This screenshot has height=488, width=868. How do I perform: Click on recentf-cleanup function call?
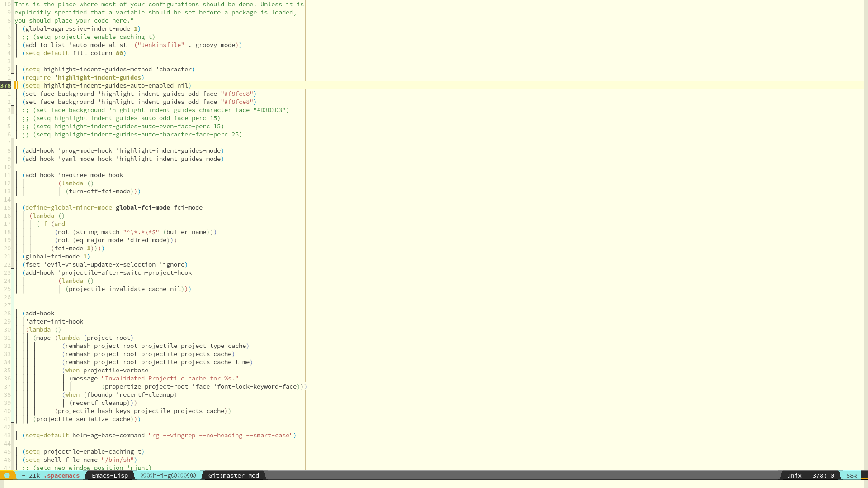point(99,403)
